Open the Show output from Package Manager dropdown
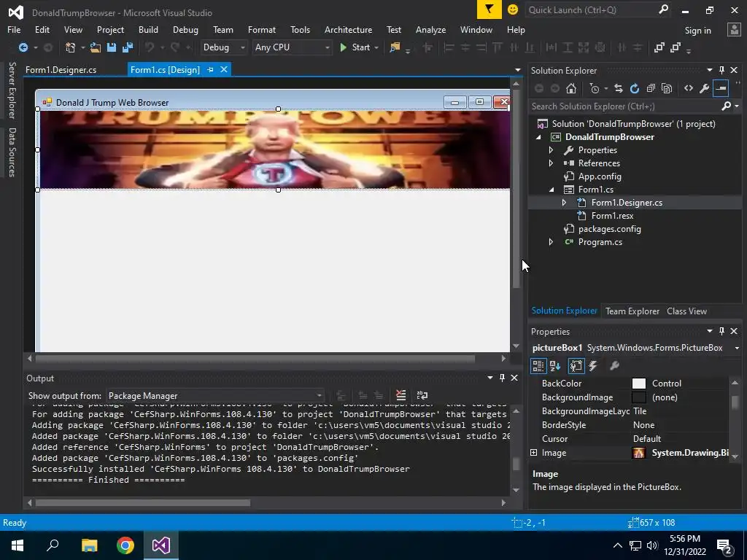Image resolution: width=747 pixels, height=560 pixels. [x=215, y=396]
